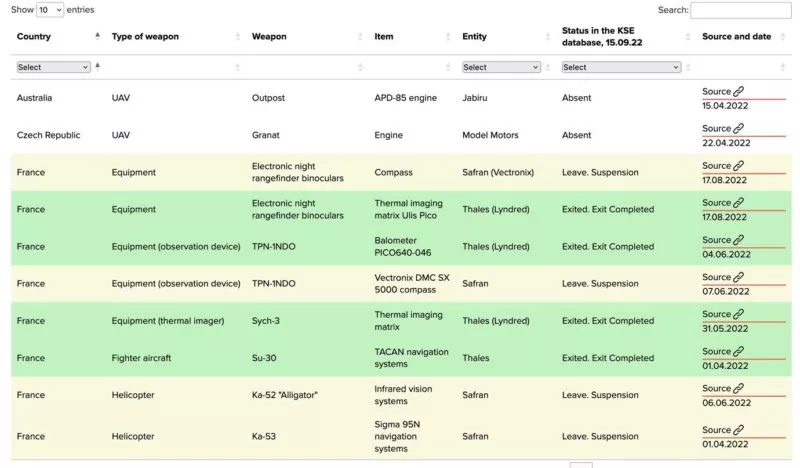800x468 pixels.
Task: Click Vectronix DMC SX 5000 compass cell
Action: [x=412, y=284]
